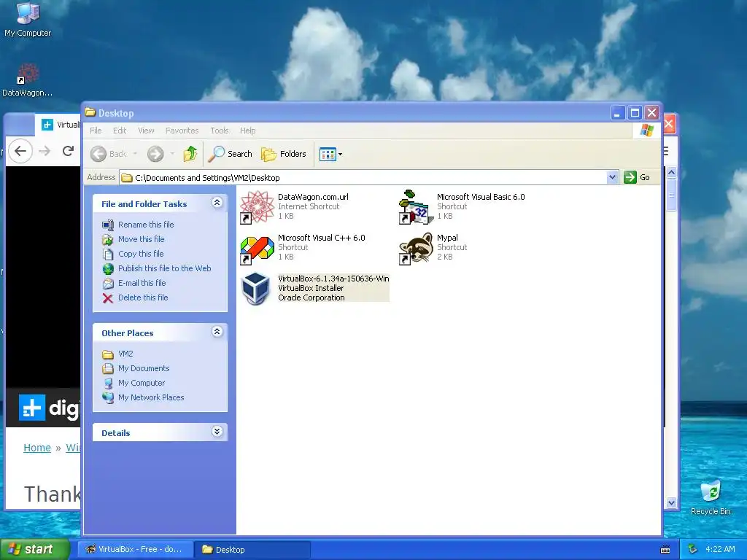Click Copy this file
Image resolution: width=747 pixels, height=560 pixels.
coord(141,254)
